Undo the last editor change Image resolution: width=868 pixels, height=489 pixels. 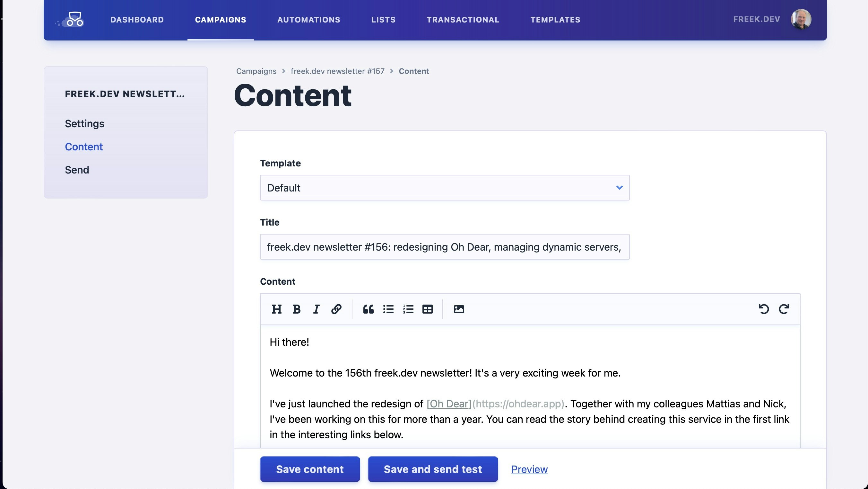(x=764, y=309)
